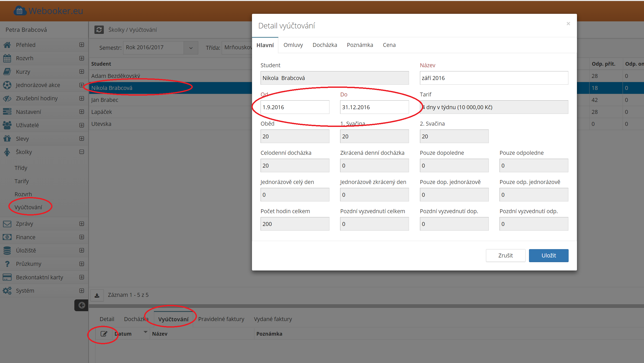Viewport: 644px width, 363px height.
Task: Click the sidebar collapse arrow icon
Action: point(81,305)
